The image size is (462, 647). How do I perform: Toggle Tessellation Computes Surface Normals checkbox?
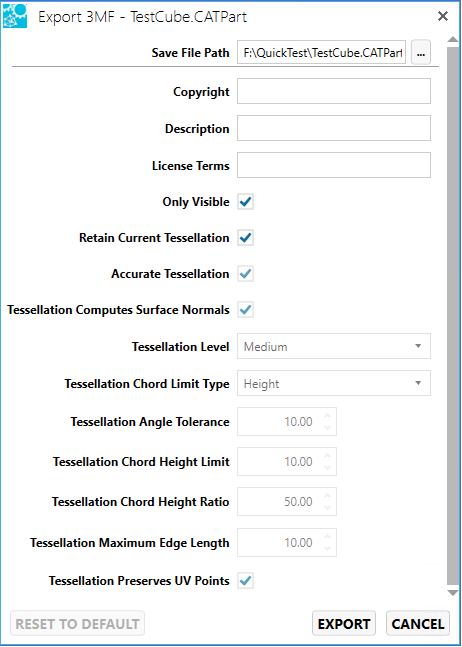point(245,310)
